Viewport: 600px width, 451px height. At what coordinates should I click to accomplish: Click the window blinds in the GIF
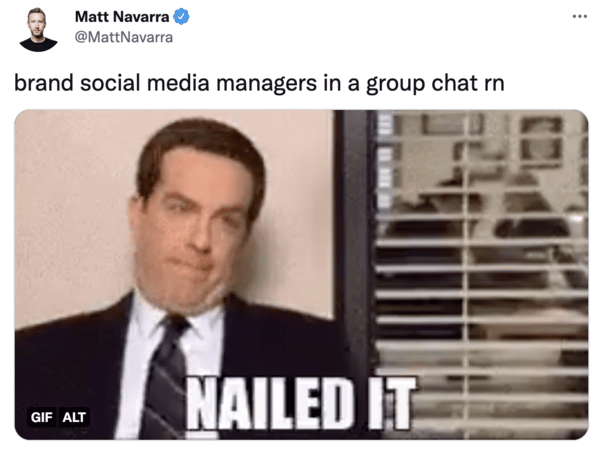click(480, 274)
